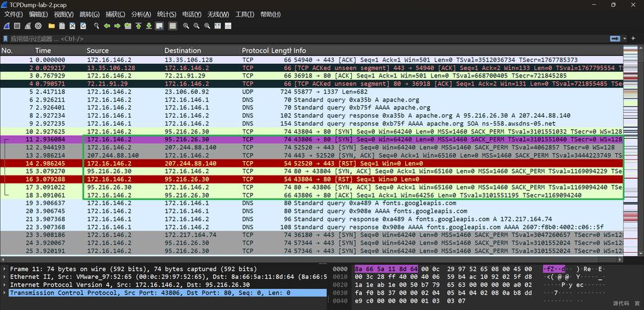Expand the Ethernet II tree node
The image size is (644, 310).
point(4,277)
